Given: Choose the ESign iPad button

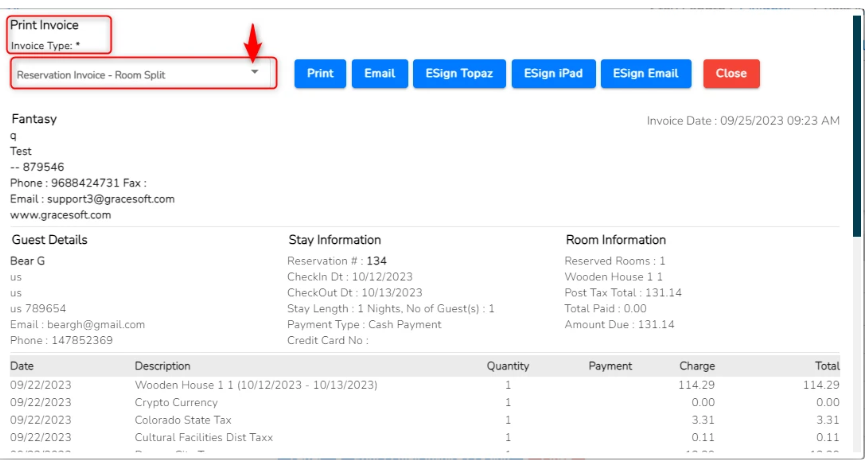Looking at the screenshot, I should (553, 74).
